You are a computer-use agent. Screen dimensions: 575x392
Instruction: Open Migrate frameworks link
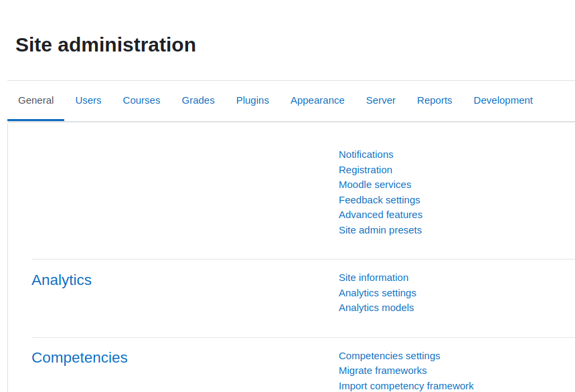383,371
